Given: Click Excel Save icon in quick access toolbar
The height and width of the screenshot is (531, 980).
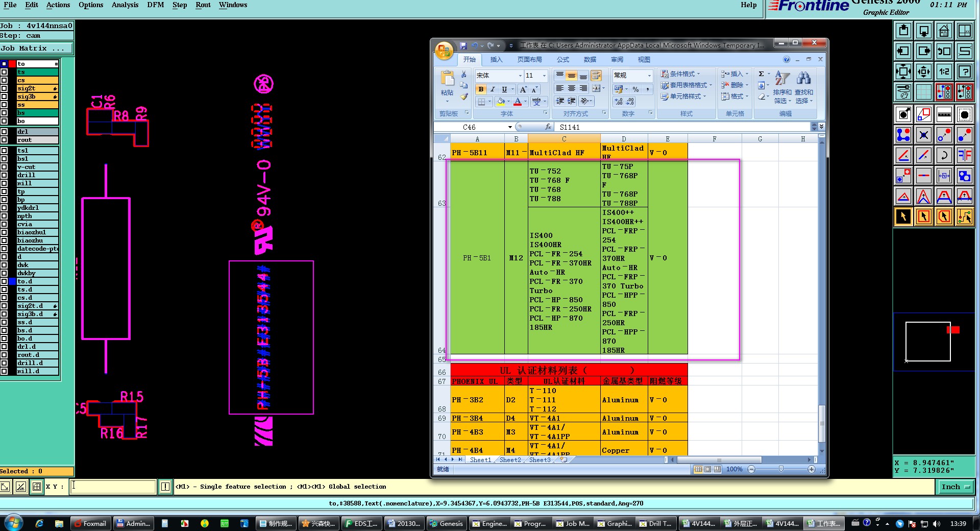Looking at the screenshot, I should pyautogui.click(x=463, y=45).
